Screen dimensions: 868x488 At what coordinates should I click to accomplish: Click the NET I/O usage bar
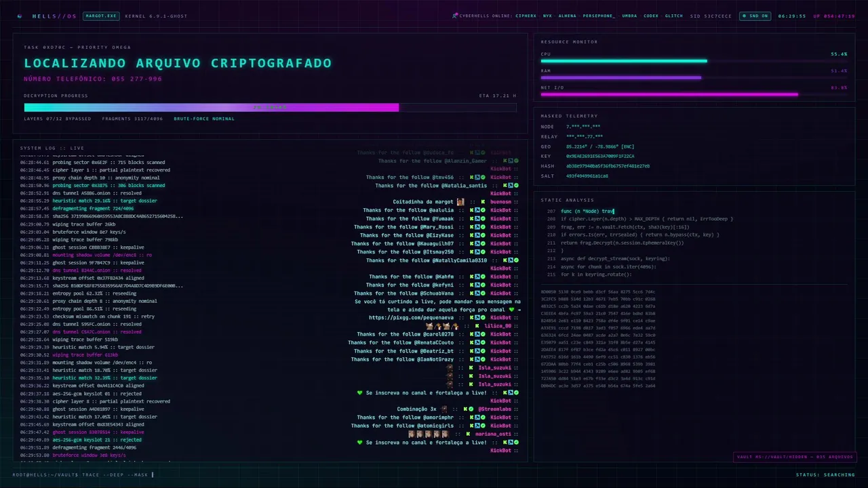tap(694, 95)
